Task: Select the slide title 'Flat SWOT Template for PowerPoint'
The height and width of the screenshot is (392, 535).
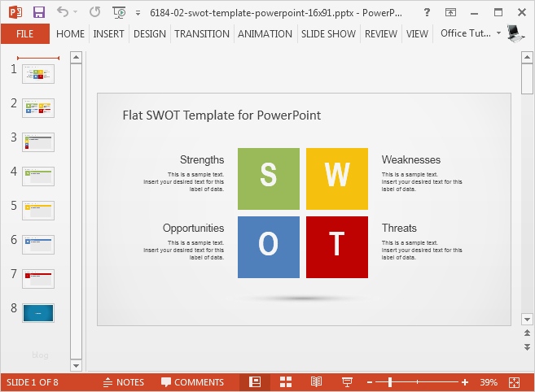Action: pyautogui.click(x=221, y=115)
